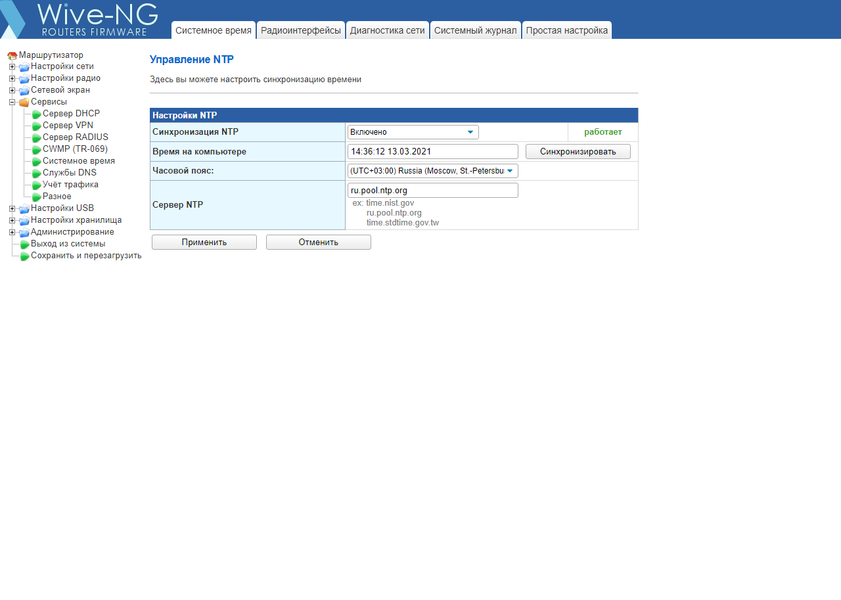Open the Системный журнал tab
841x600 pixels.
(475, 31)
